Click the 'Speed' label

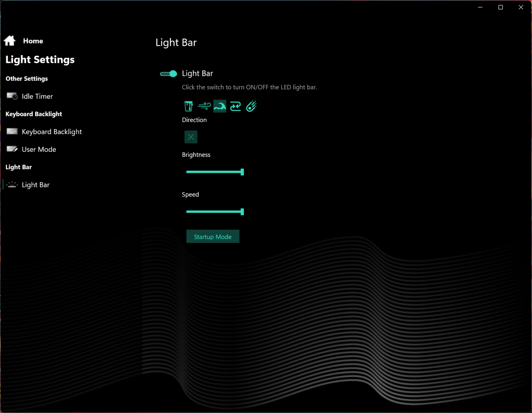[190, 195]
